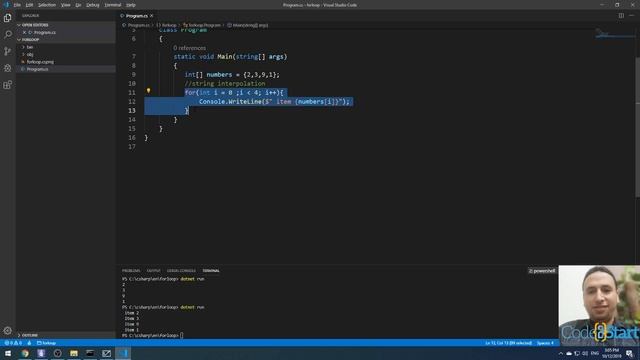Image resolution: width=640 pixels, height=360 pixels.
Task: Click the Main(string[] args) breadcrumb
Action: [x=248, y=25]
